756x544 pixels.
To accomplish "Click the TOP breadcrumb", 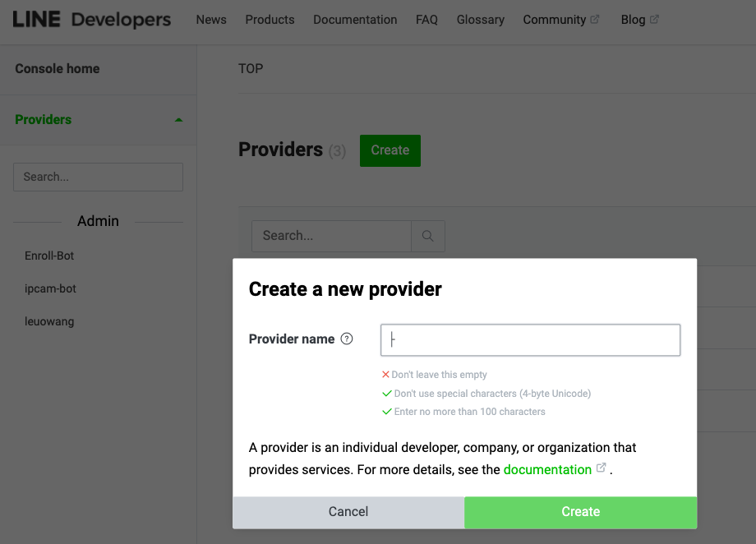I will tap(251, 68).
